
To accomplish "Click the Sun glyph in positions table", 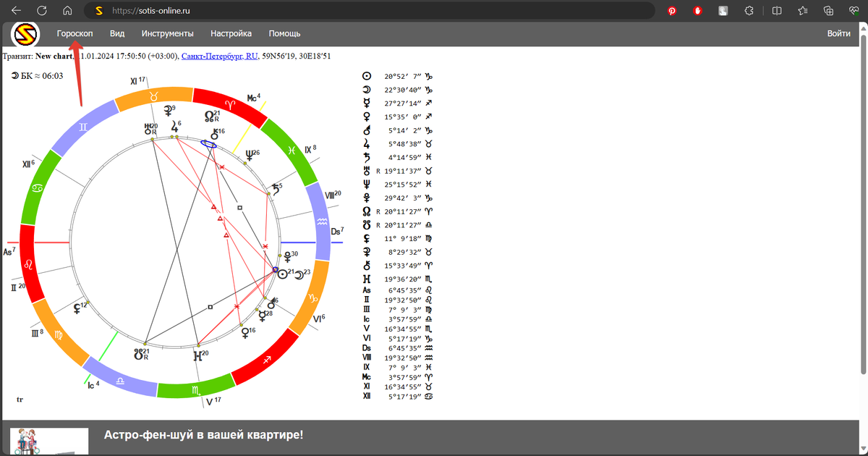I will [x=367, y=76].
